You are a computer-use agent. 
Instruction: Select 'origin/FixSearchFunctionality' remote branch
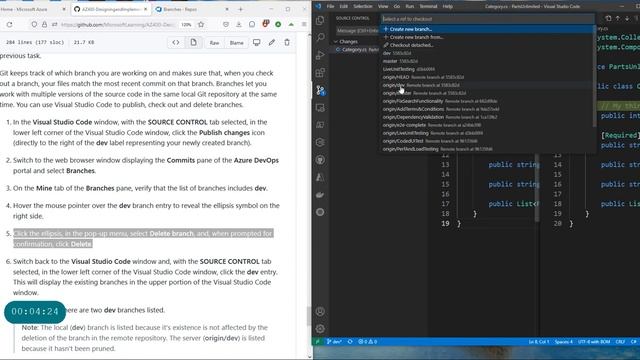[487, 101]
